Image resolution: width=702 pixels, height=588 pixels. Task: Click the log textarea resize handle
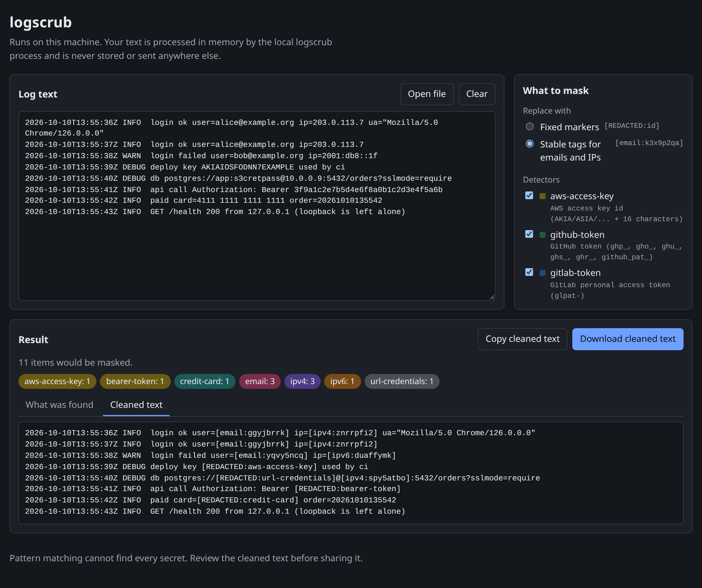point(492,297)
